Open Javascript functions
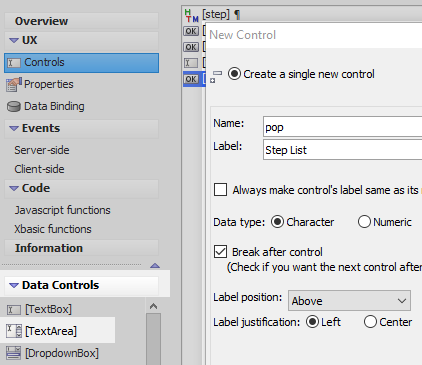422x365 pixels. pos(62,210)
